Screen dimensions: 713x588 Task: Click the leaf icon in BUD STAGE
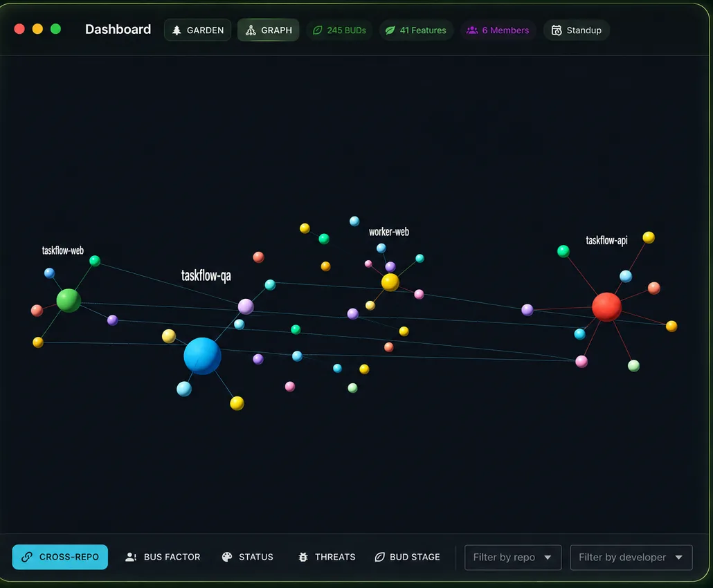point(380,557)
